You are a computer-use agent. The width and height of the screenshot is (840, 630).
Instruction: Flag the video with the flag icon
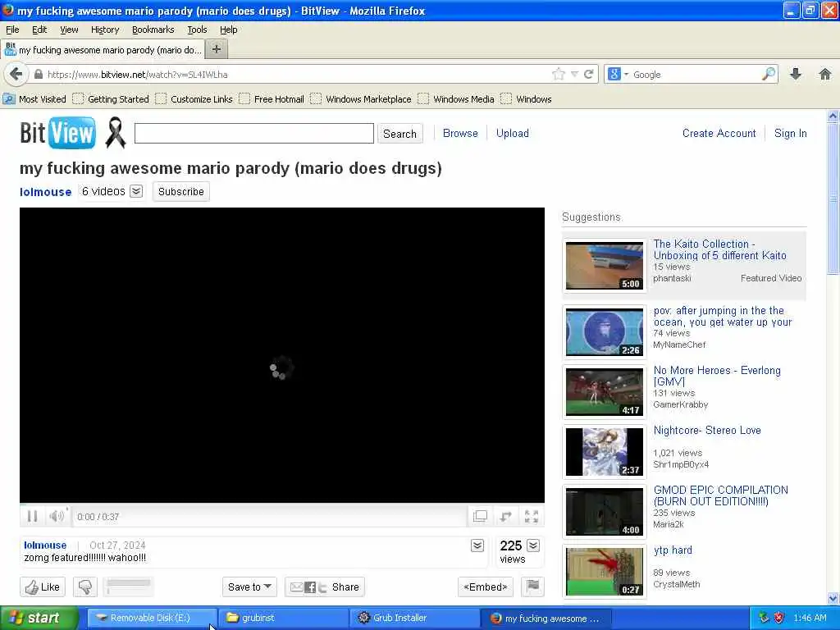[x=532, y=587]
